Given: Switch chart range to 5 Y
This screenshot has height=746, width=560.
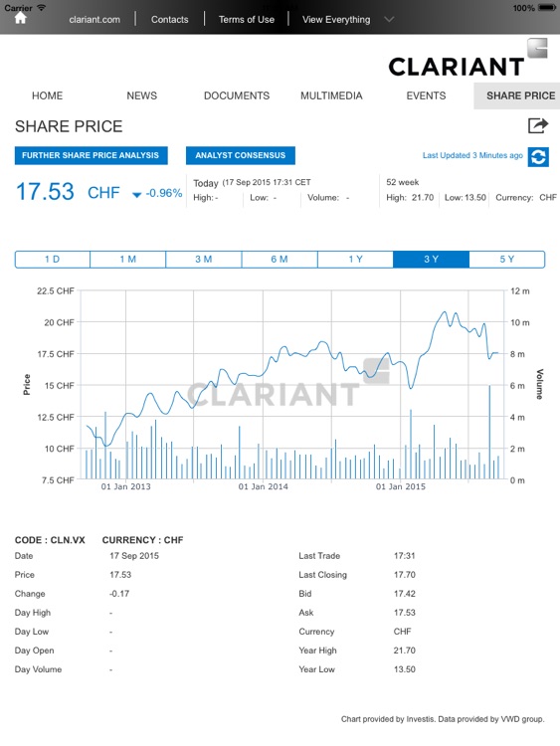Looking at the screenshot, I should click(x=506, y=260).
